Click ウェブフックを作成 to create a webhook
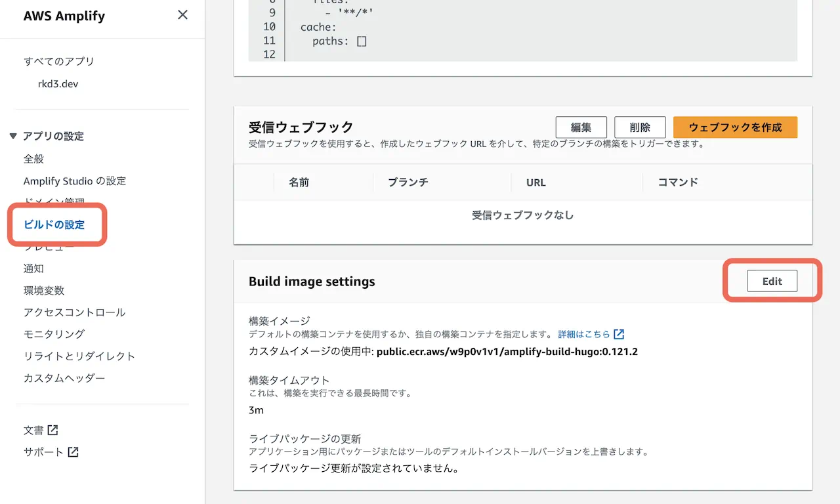Image resolution: width=840 pixels, height=504 pixels. click(x=735, y=127)
